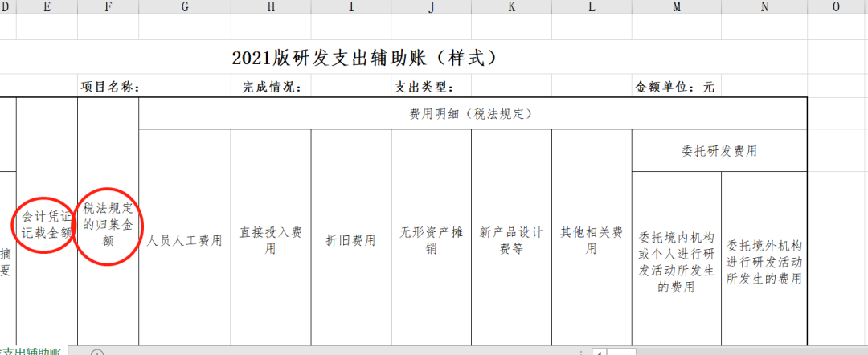Select column H header
868x355 pixels.
coord(271,6)
